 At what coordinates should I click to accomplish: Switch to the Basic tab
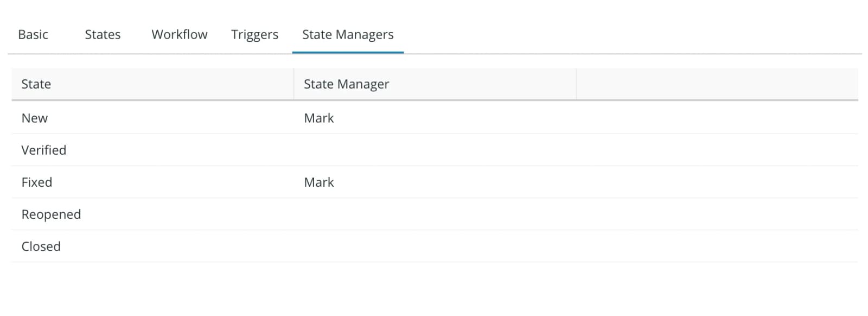click(x=33, y=35)
